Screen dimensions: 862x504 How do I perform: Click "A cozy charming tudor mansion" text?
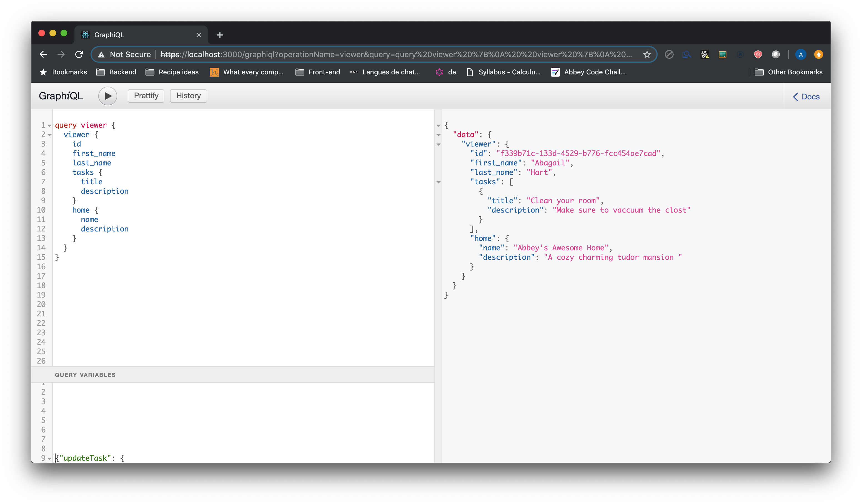point(613,258)
